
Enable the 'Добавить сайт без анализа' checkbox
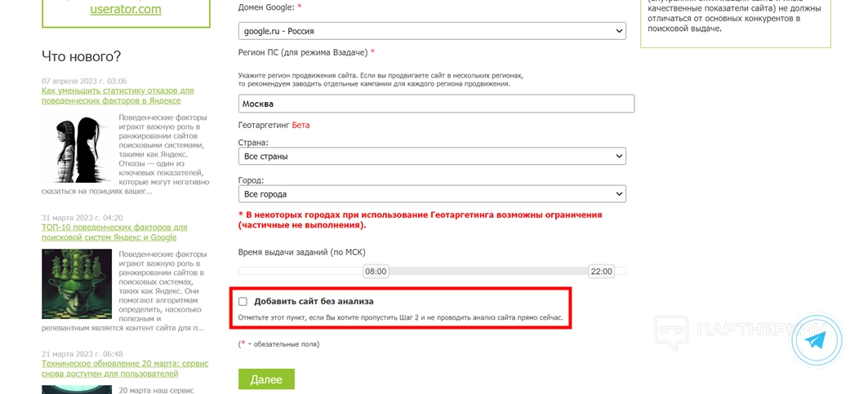(x=243, y=302)
